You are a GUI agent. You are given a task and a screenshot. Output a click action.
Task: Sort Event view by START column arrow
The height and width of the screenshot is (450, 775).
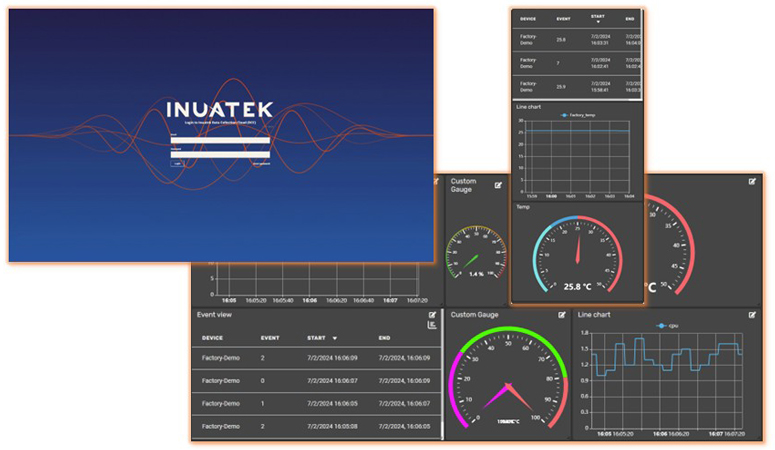[335, 338]
